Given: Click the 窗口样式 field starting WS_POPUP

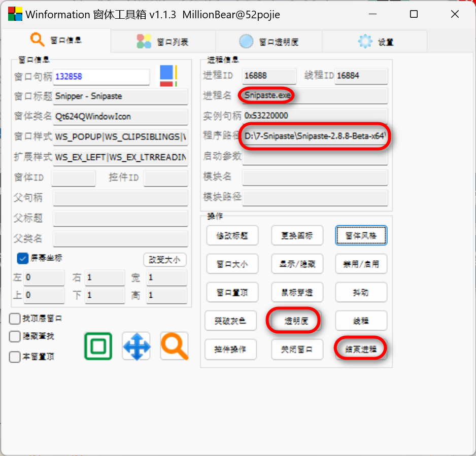Looking at the screenshot, I should (x=120, y=137).
